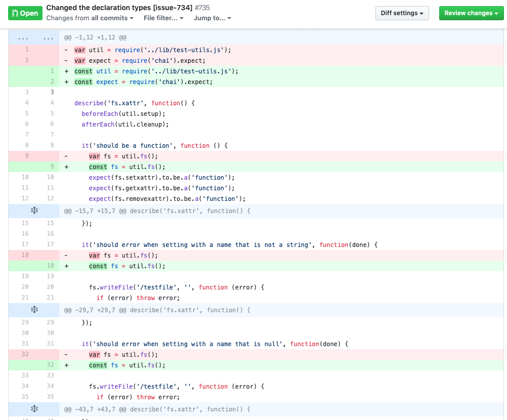
Task: Click the 'beforeEach(util.setup);' line
Action: point(123,113)
